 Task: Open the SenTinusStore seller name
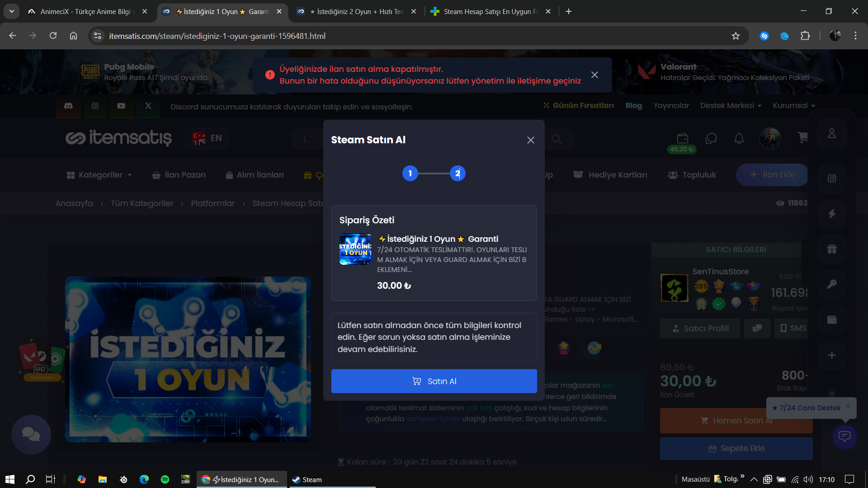[x=721, y=272]
